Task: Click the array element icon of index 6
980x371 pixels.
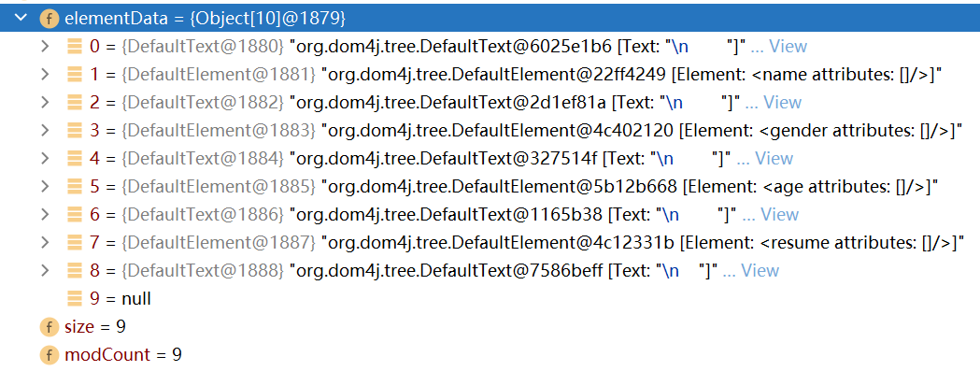Action: pos(75,215)
